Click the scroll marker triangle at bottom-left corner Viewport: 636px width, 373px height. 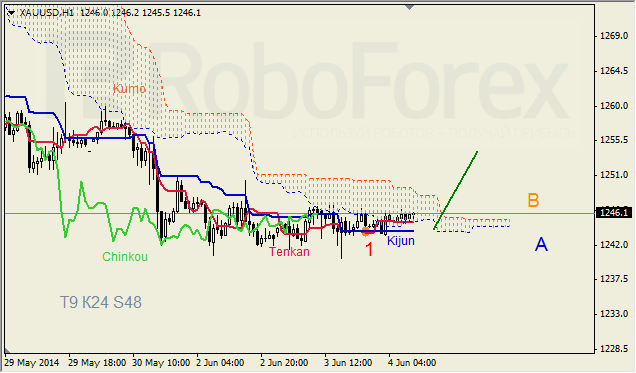coord(7,350)
